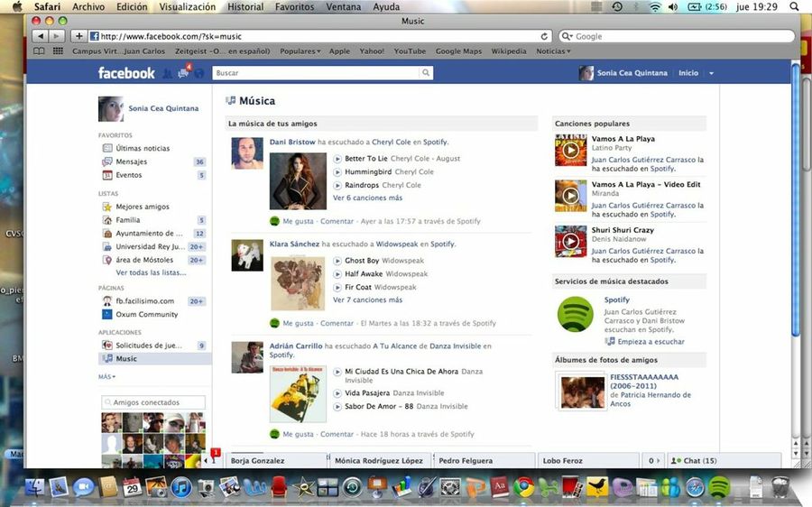Like Dani Bristow's post with Me gusta
The width and height of the screenshot is (812, 507).
pos(298,221)
